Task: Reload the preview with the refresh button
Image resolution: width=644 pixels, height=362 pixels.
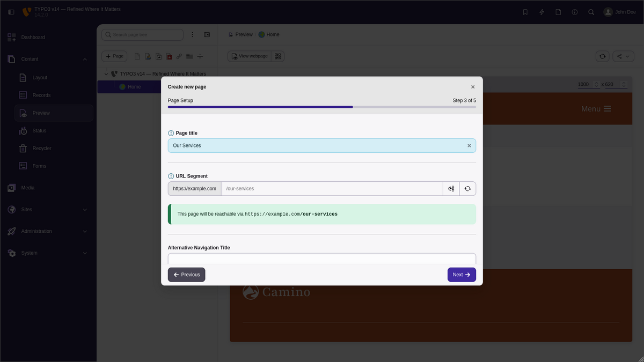Action: click(x=603, y=56)
